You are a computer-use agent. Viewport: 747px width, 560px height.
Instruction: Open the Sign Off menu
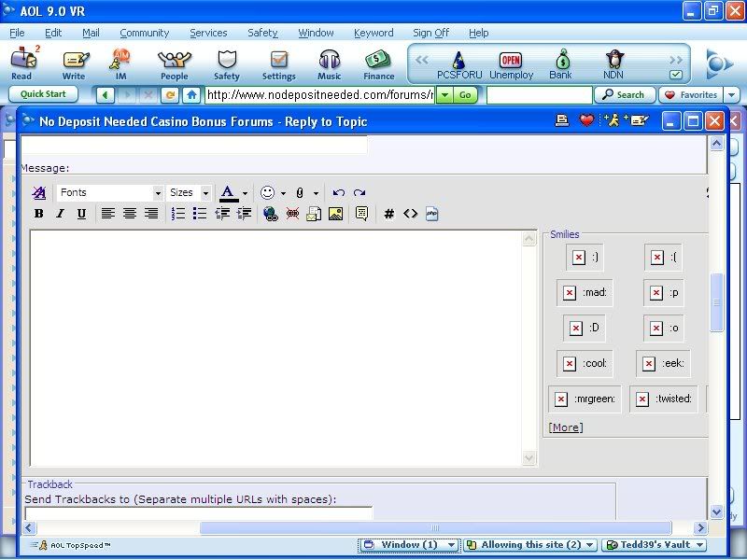pyautogui.click(x=430, y=33)
